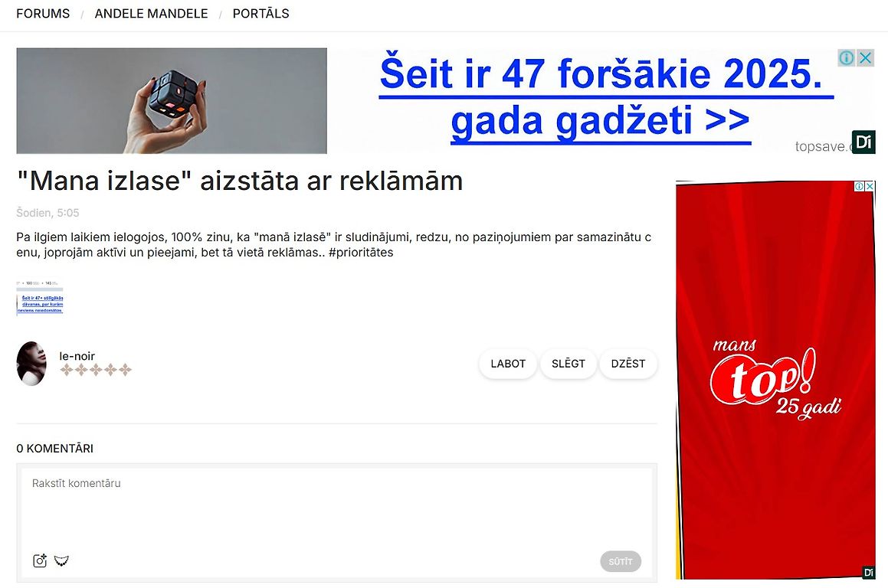The width and height of the screenshot is (888, 588).
Task: Open the le-noir username link
Action: (x=77, y=356)
